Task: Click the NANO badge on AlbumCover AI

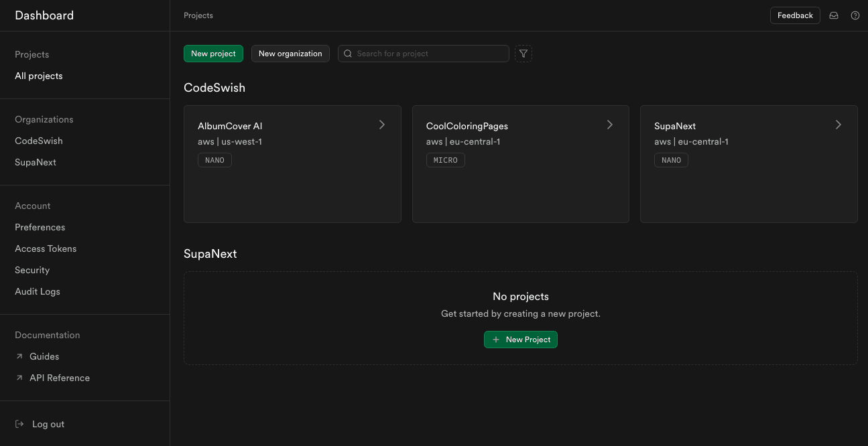Action: coord(214,160)
